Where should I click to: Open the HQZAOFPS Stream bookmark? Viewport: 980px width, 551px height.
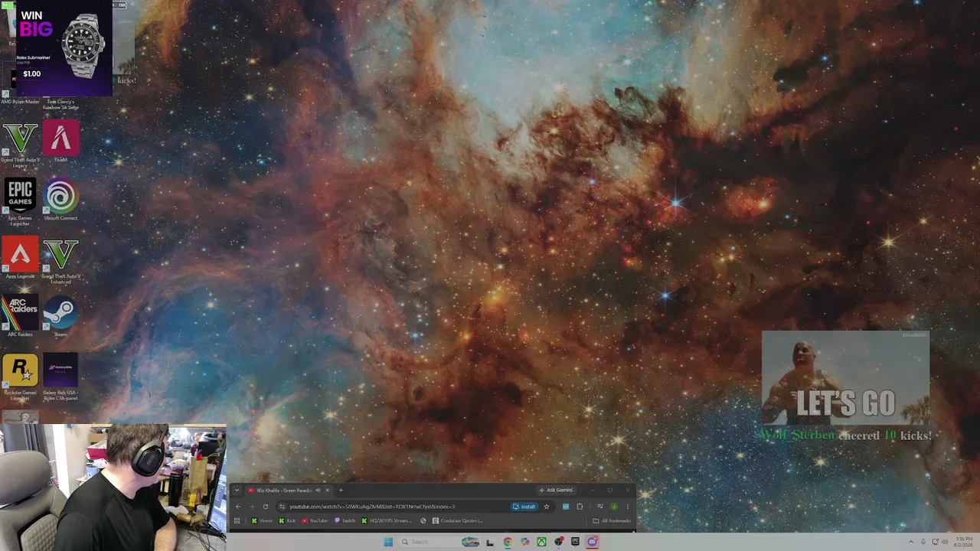click(387, 521)
